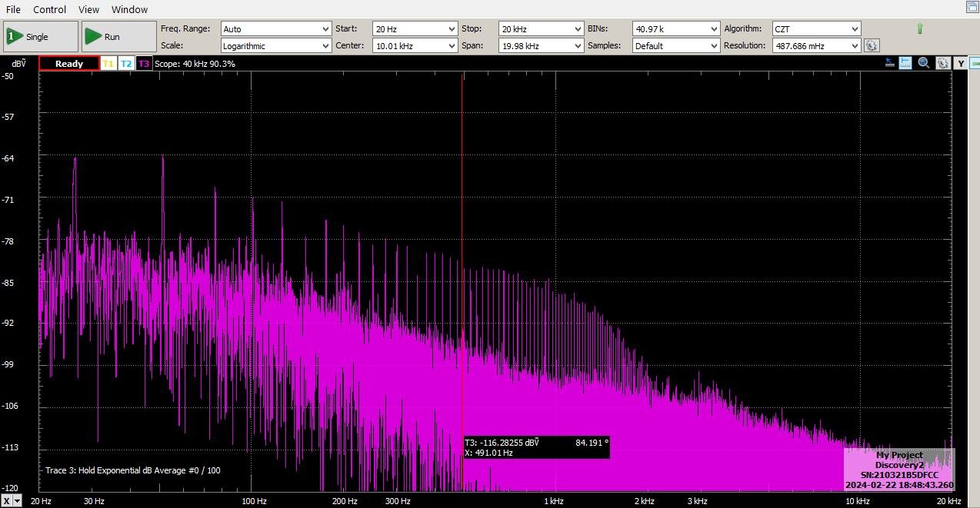Select the plot cursor pointer icon
This screenshot has width=980, height=508.
click(890, 63)
